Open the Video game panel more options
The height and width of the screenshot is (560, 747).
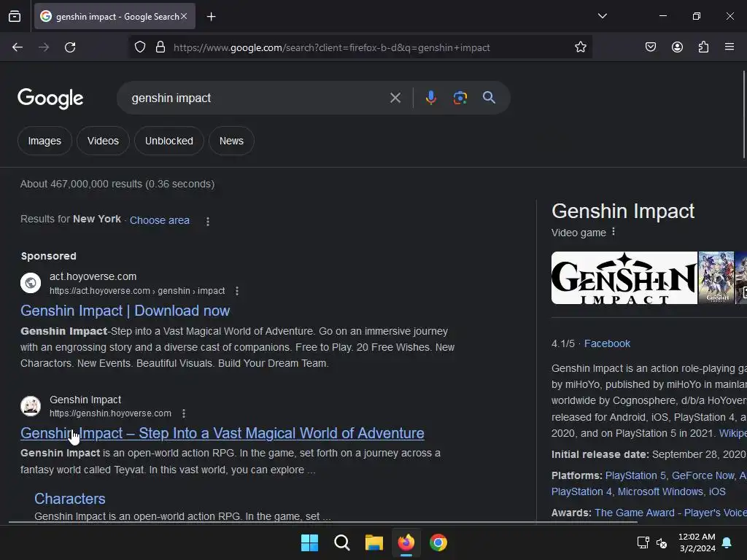614,232
